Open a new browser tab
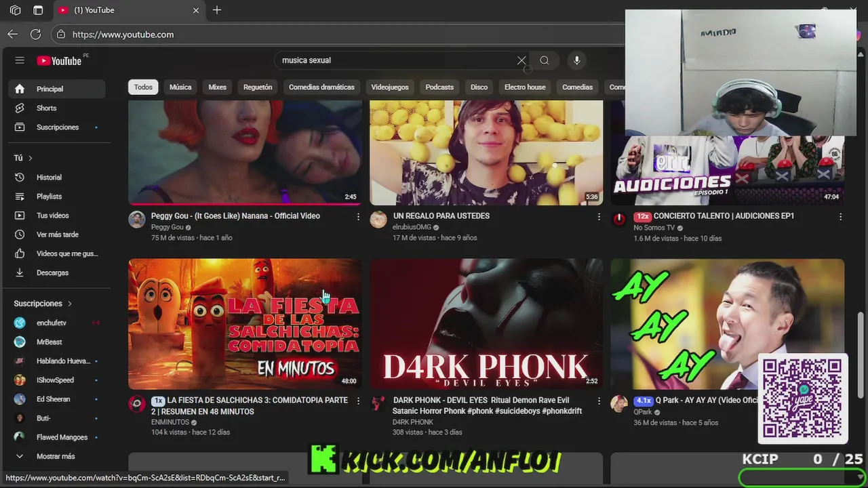This screenshot has width=868, height=488. tap(217, 10)
